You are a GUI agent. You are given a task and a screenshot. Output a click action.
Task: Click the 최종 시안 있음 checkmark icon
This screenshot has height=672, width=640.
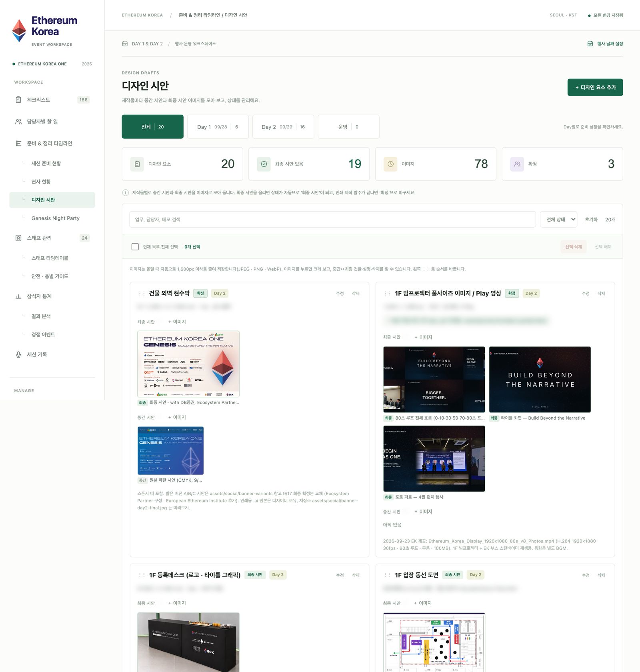click(x=264, y=164)
